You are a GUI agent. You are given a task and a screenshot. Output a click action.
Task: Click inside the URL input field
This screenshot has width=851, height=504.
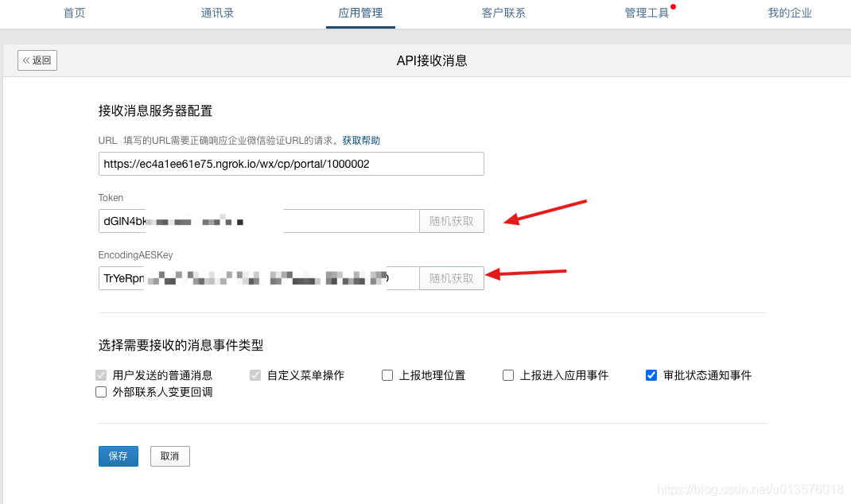click(x=291, y=164)
